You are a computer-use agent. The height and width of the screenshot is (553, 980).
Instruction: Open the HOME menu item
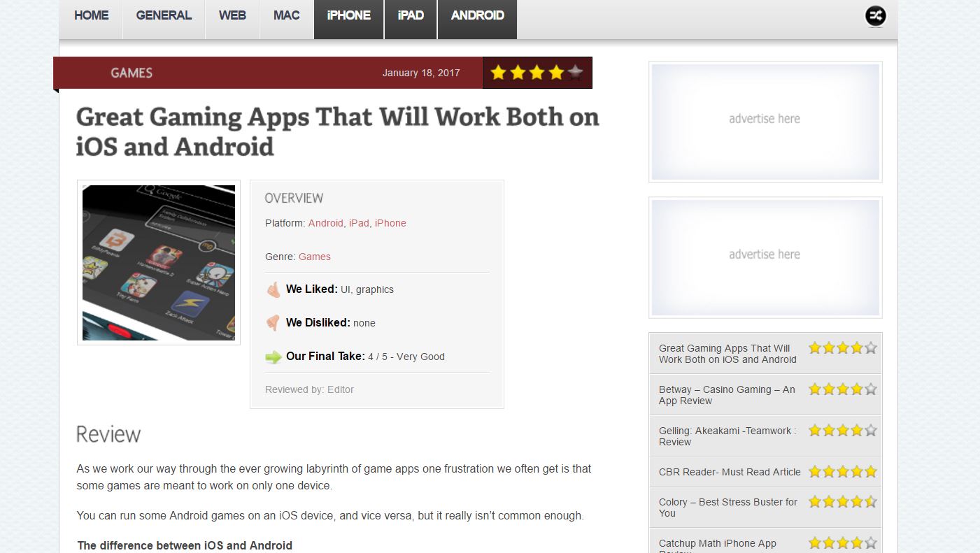click(x=91, y=15)
